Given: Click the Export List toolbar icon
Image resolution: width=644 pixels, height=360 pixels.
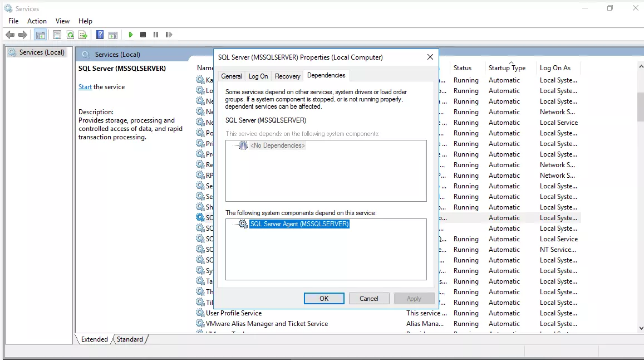Looking at the screenshot, I should coord(83,35).
